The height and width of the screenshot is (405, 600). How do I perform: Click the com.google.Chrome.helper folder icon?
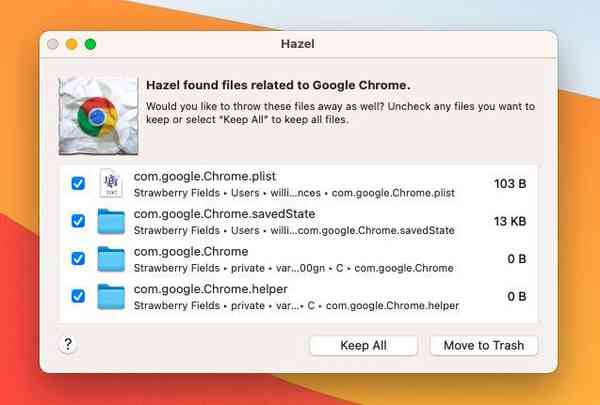click(x=111, y=296)
